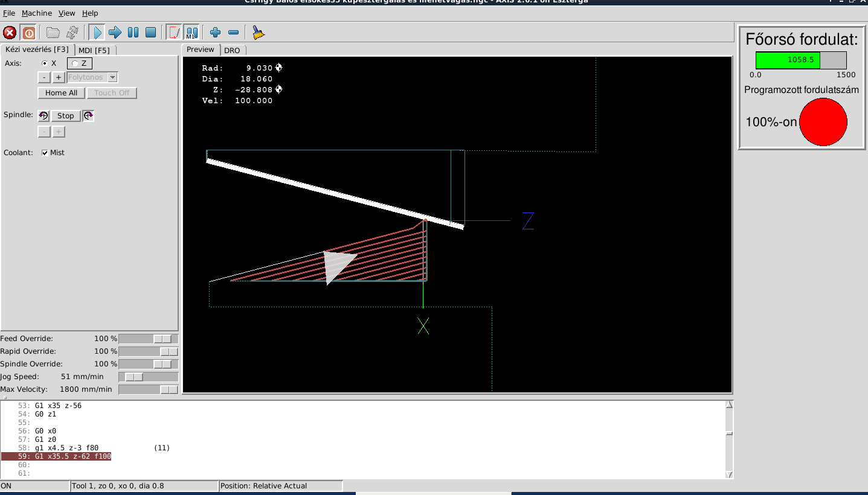Stop program execution with the square icon
Viewport: 868px width, 495px height.
coord(151,33)
